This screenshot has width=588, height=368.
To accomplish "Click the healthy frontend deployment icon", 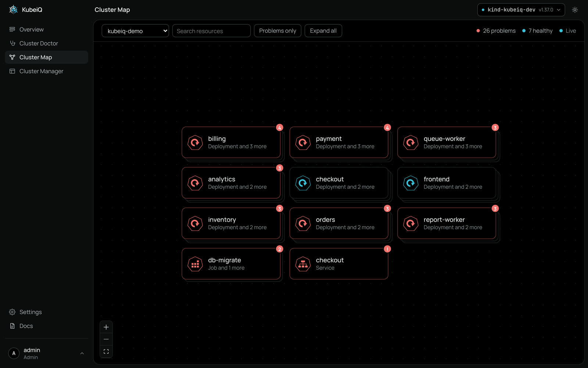I will (x=410, y=183).
